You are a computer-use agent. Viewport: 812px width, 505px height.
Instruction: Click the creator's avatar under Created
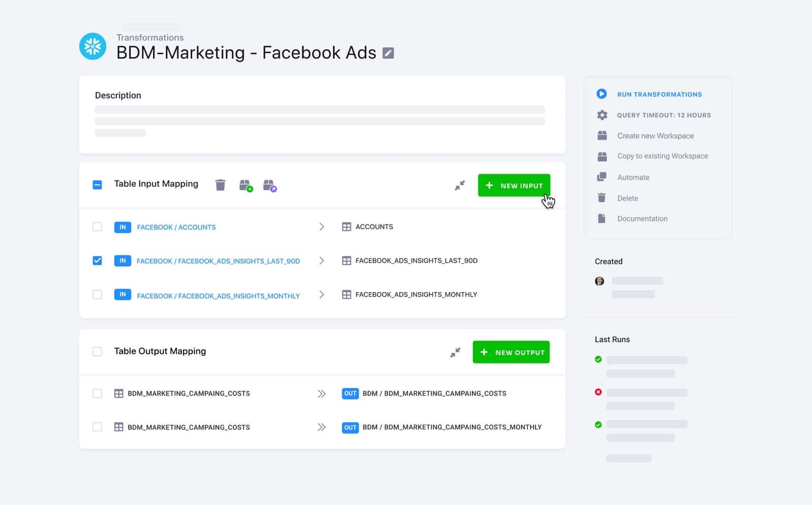click(x=599, y=281)
